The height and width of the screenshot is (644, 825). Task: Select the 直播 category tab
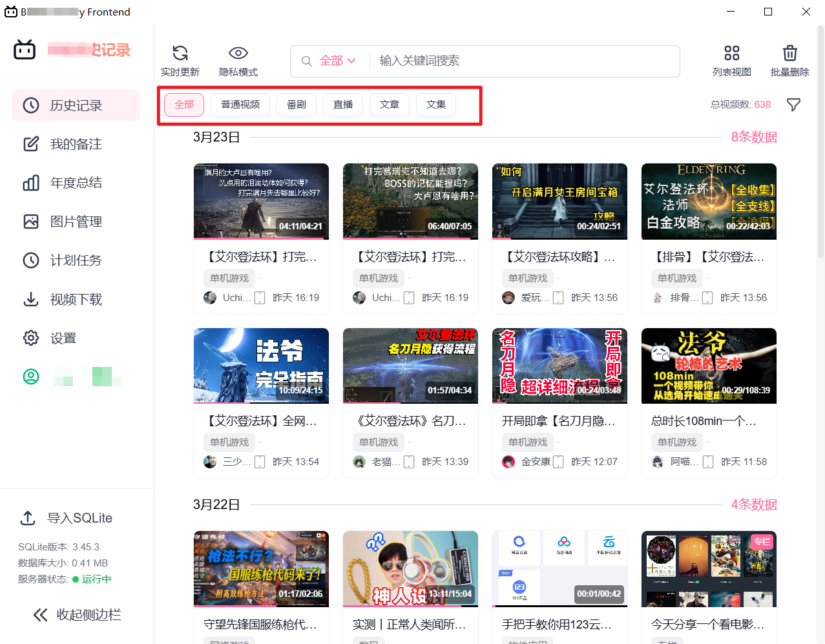coord(343,105)
